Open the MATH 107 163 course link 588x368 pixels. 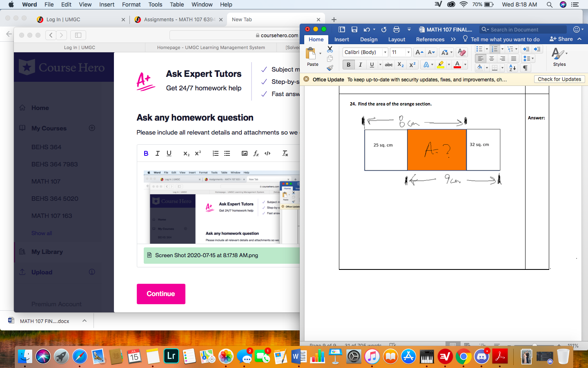[x=52, y=216]
